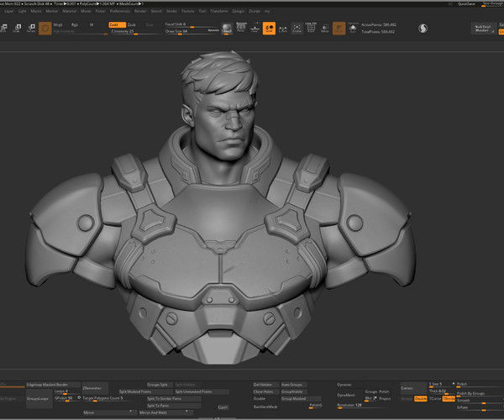Adjust the DynaMesh Resolution 128 slider
This screenshot has width=504, height=420.
364,406
